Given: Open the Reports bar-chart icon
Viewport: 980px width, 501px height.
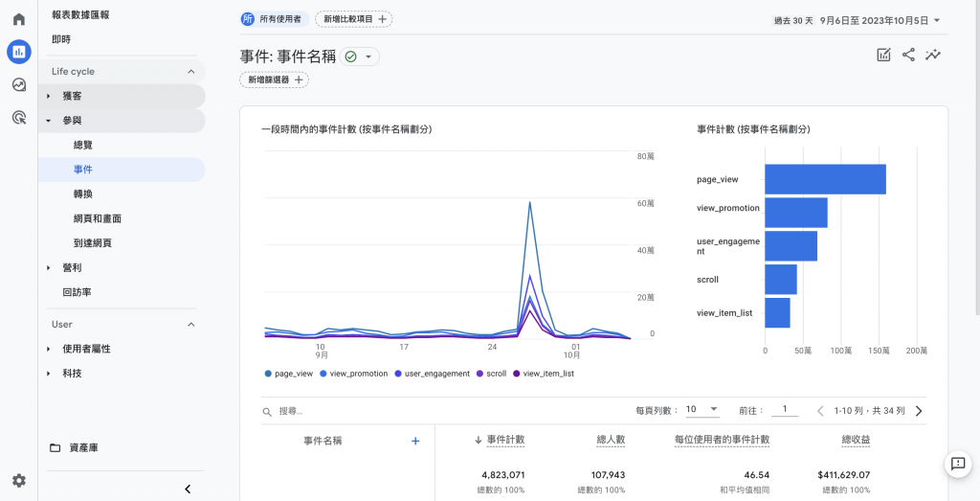Looking at the screenshot, I should point(19,52).
